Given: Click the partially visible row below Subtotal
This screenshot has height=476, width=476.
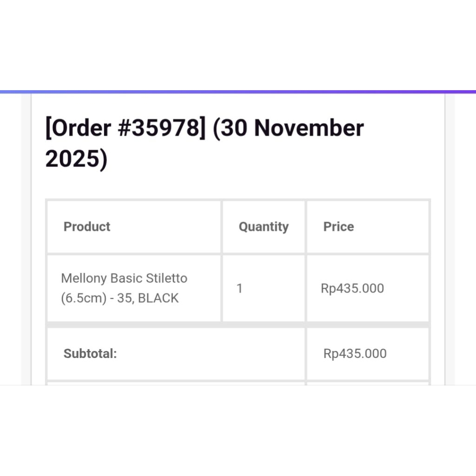Looking at the screenshot, I should [x=176, y=383].
